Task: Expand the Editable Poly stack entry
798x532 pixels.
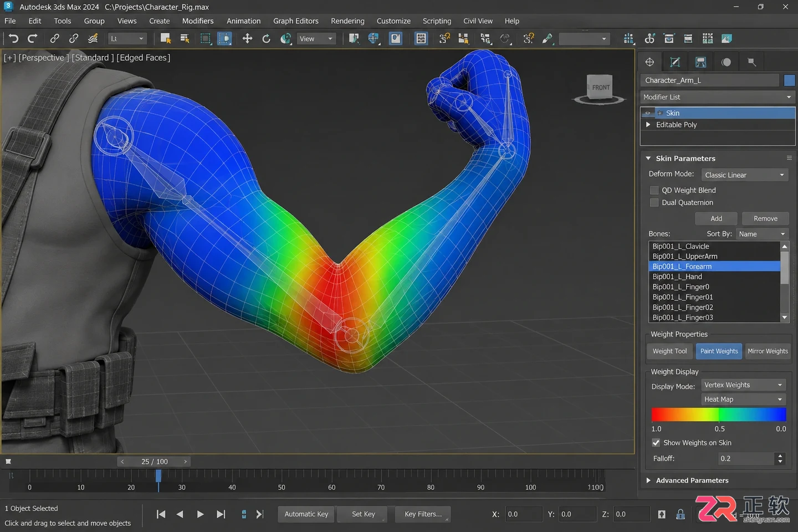Action: (648, 125)
